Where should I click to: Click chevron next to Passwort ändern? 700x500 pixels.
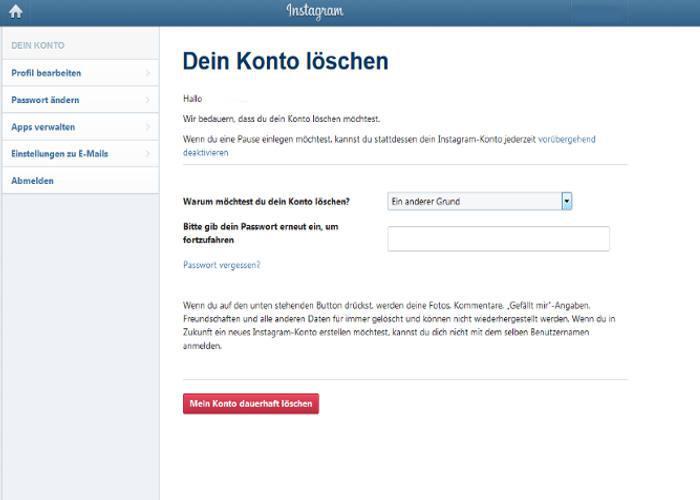148,100
